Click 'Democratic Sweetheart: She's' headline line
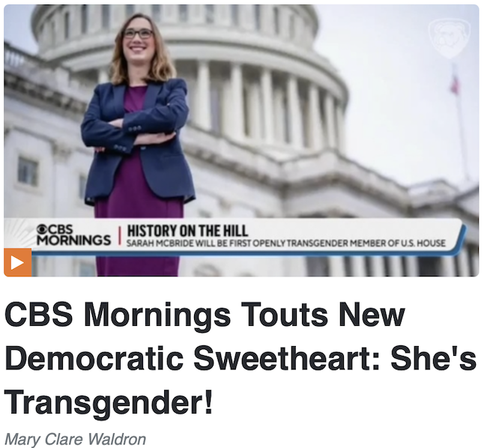Viewport: 484px width, 448px height. pos(241,358)
